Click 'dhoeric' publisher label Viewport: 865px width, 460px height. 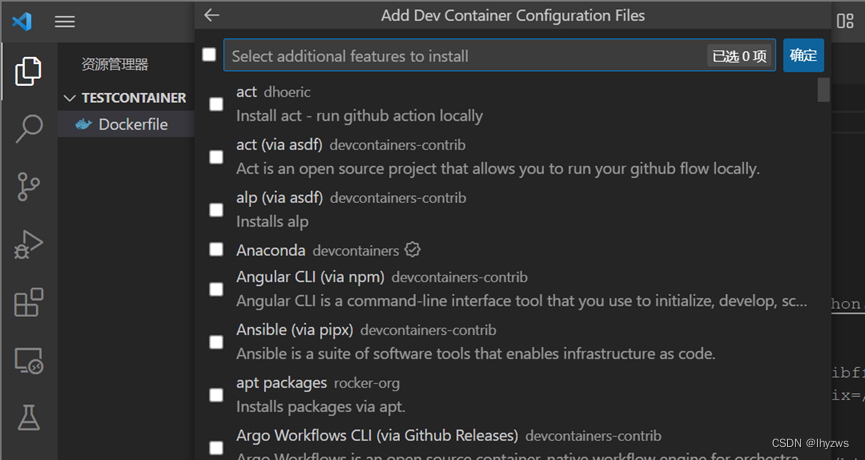[287, 92]
